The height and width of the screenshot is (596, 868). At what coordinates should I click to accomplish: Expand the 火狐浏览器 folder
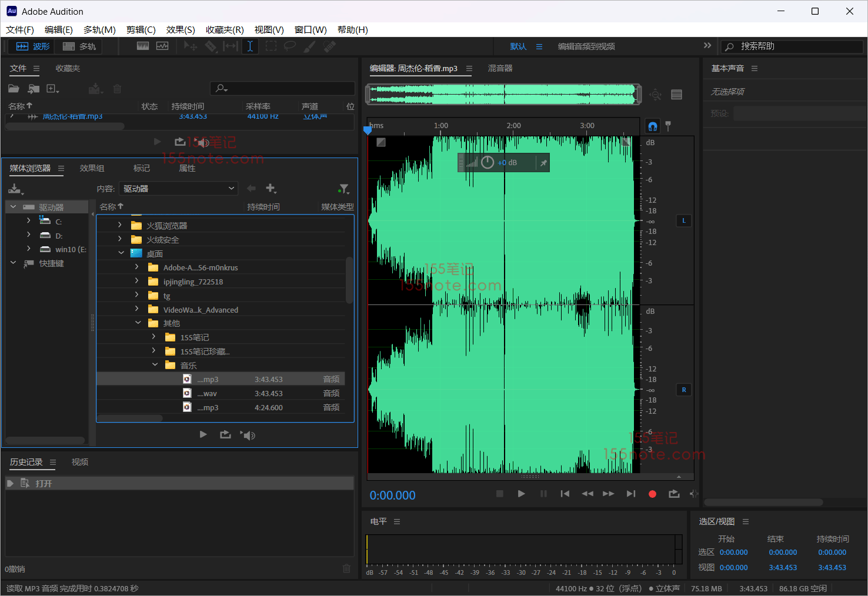120,225
